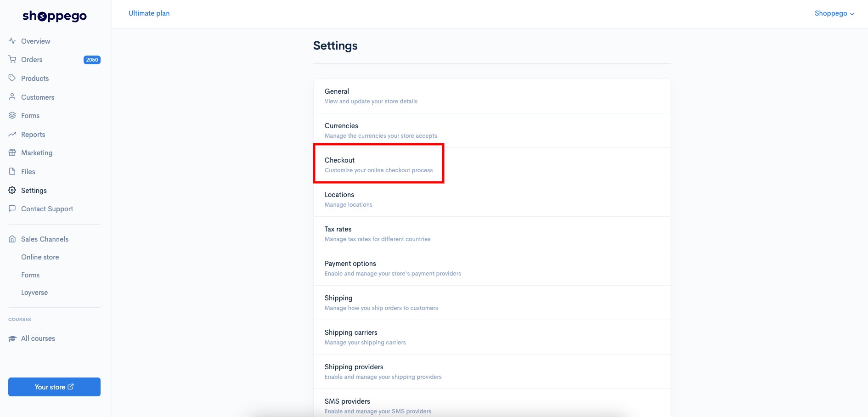The height and width of the screenshot is (417, 868).
Task: Click the Reports trend line icon
Action: pos(12,134)
